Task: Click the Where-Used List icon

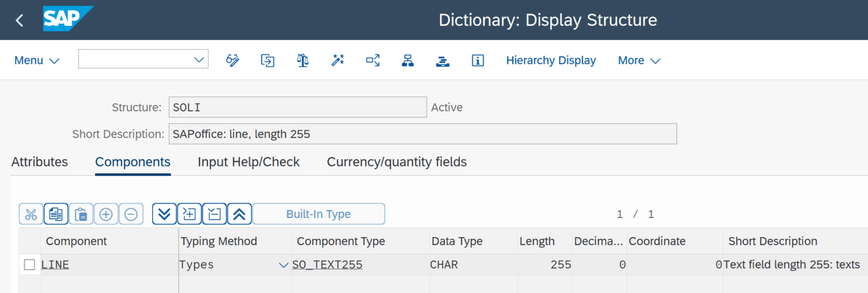Action: [x=373, y=60]
